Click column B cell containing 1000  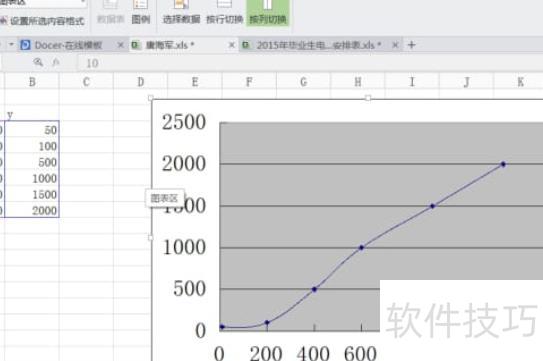point(32,178)
